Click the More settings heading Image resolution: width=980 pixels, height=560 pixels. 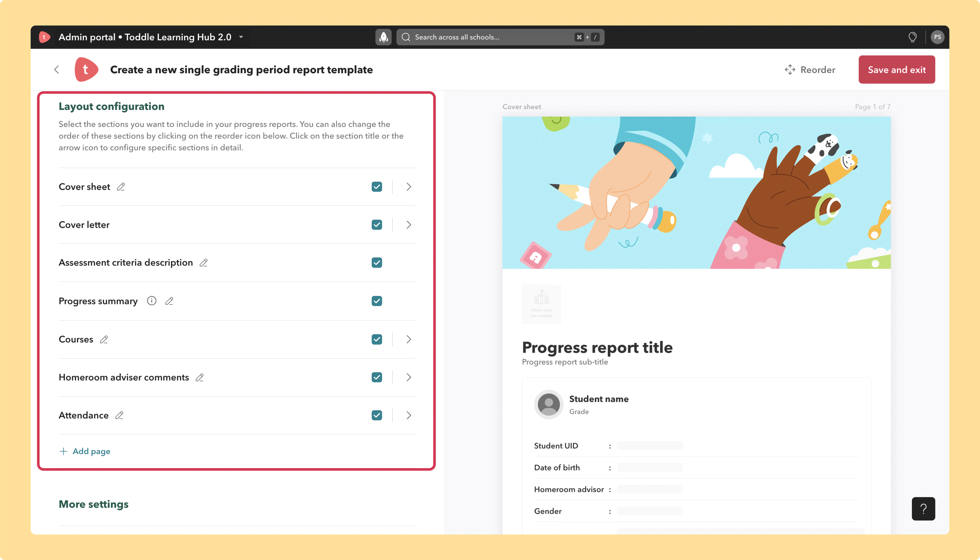point(93,504)
